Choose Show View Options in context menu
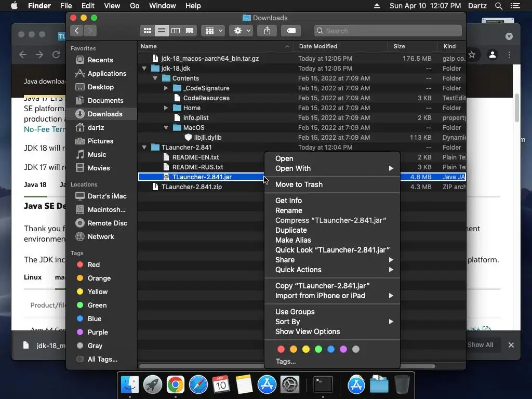 click(x=332, y=331)
